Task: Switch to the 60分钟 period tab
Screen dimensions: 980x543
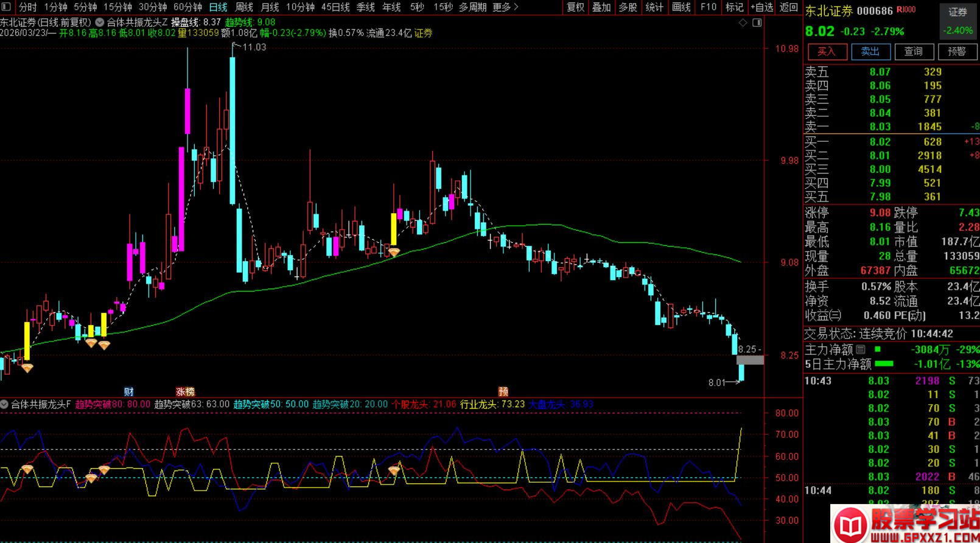Action: (187, 7)
